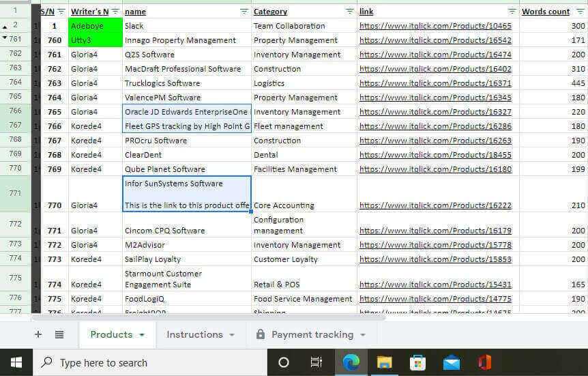Switch to the Products sheet tab
This screenshot has height=376, width=588.
click(111, 334)
